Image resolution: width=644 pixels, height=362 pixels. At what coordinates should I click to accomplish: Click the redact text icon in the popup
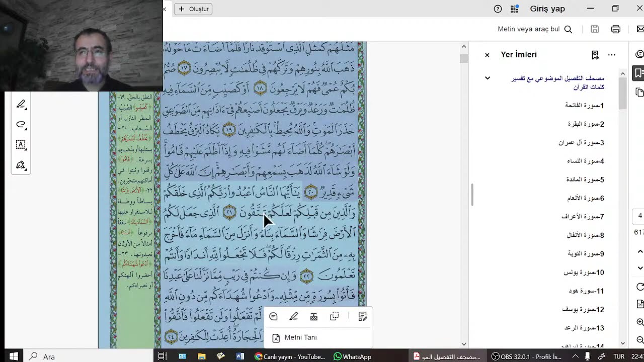coord(314,316)
